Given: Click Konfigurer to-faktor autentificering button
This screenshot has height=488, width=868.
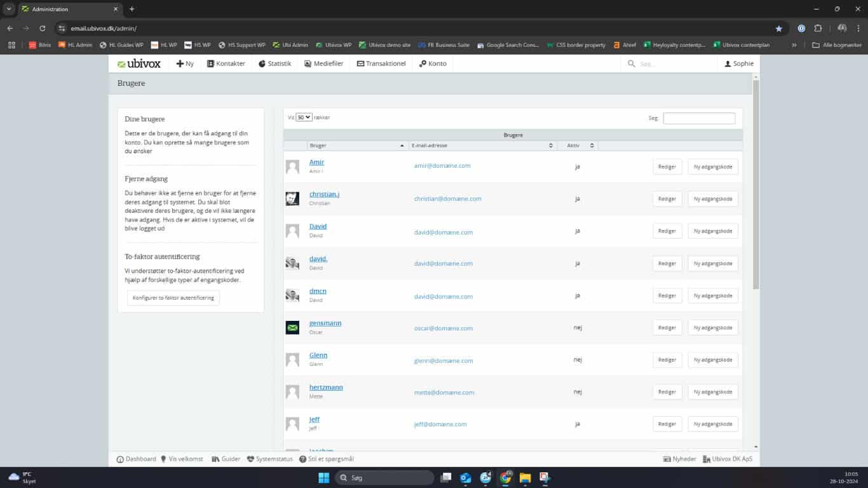Looking at the screenshot, I should pyautogui.click(x=173, y=297).
